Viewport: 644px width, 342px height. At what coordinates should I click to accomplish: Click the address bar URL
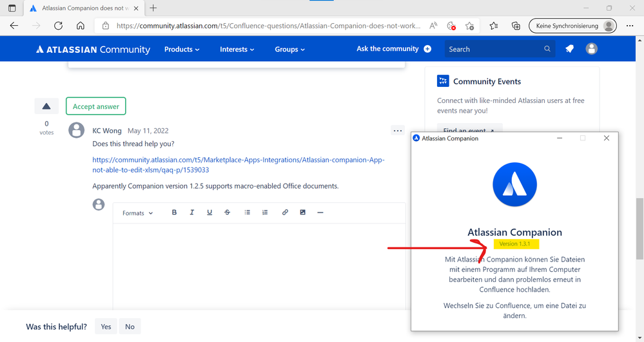268,26
